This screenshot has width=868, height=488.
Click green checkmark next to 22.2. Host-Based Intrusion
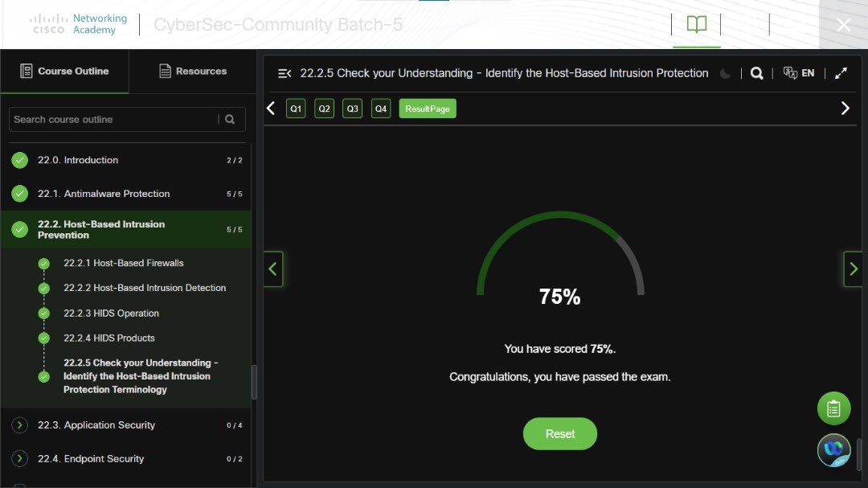19,229
